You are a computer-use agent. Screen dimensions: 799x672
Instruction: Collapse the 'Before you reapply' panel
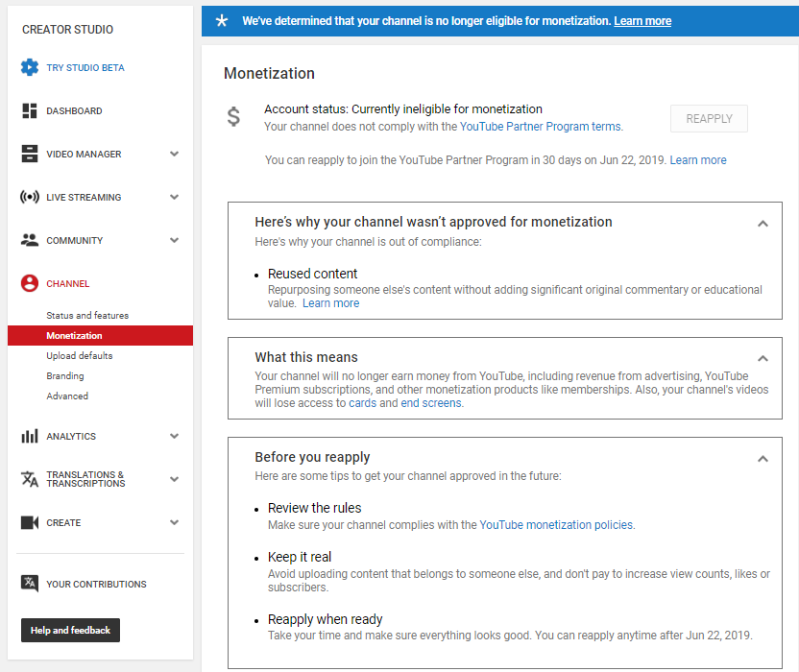(x=763, y=459)
